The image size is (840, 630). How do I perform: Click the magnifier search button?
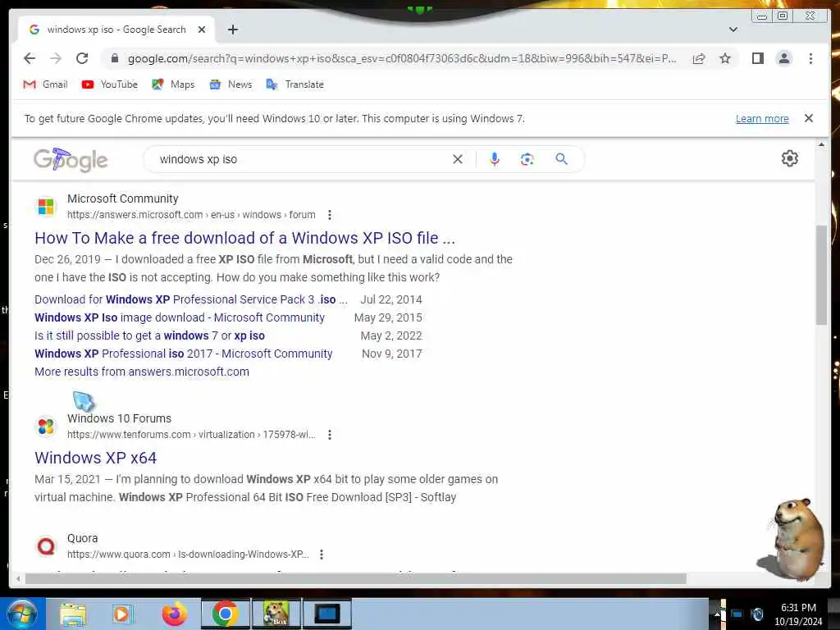click(561, 159)
